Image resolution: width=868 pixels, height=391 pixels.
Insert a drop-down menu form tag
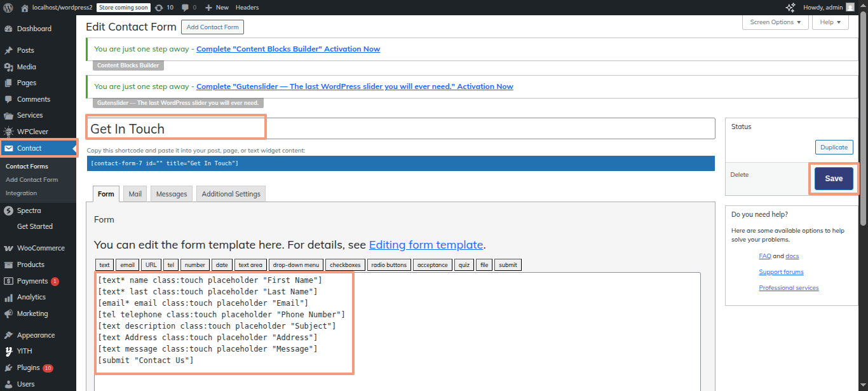(295, 265)
